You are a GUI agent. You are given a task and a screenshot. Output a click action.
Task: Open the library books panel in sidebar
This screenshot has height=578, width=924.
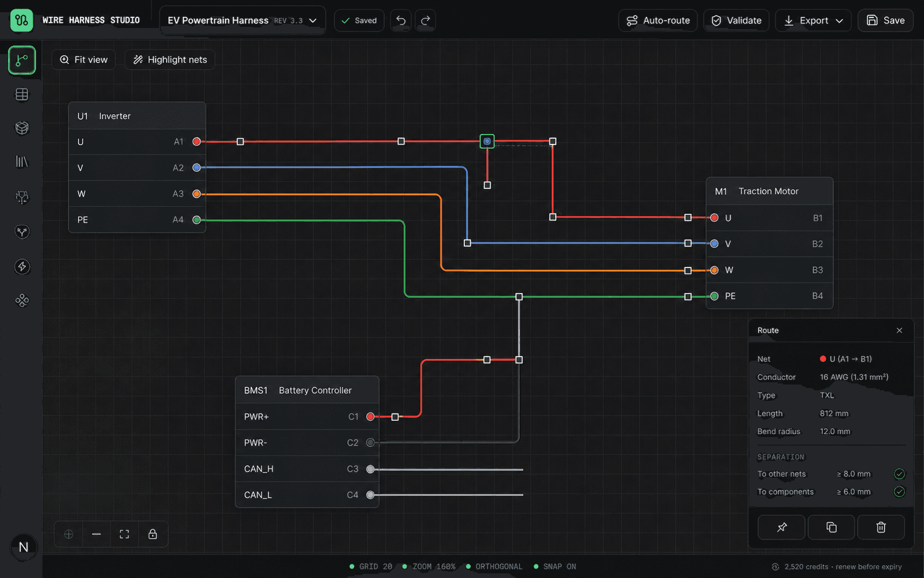pyautogui.click(x=22, y=162)
